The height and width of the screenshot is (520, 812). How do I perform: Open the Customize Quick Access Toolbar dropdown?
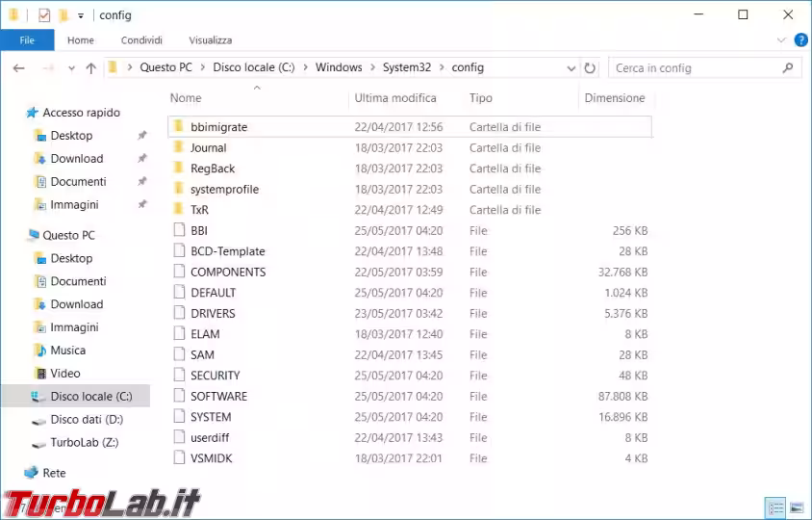click(81, 15)
